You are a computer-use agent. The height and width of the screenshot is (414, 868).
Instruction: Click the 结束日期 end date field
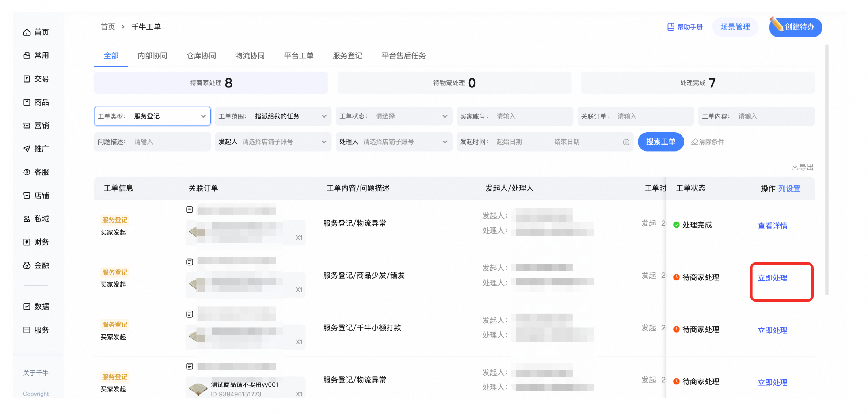point(567,142)
